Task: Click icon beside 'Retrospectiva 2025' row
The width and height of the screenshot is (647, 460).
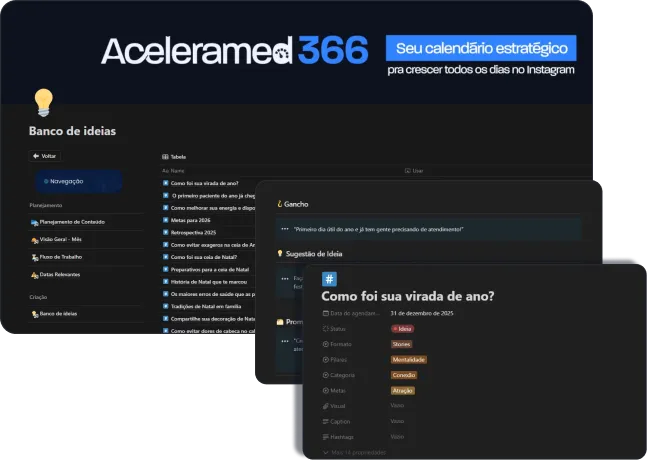Action: pyautogui.click(x=165, y=232)
